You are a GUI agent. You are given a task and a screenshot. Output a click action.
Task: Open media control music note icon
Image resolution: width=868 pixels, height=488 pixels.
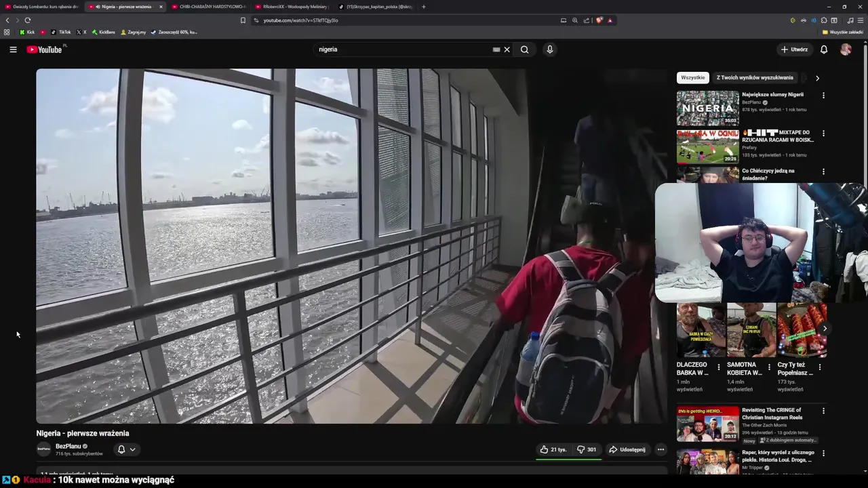click(850, 20)
